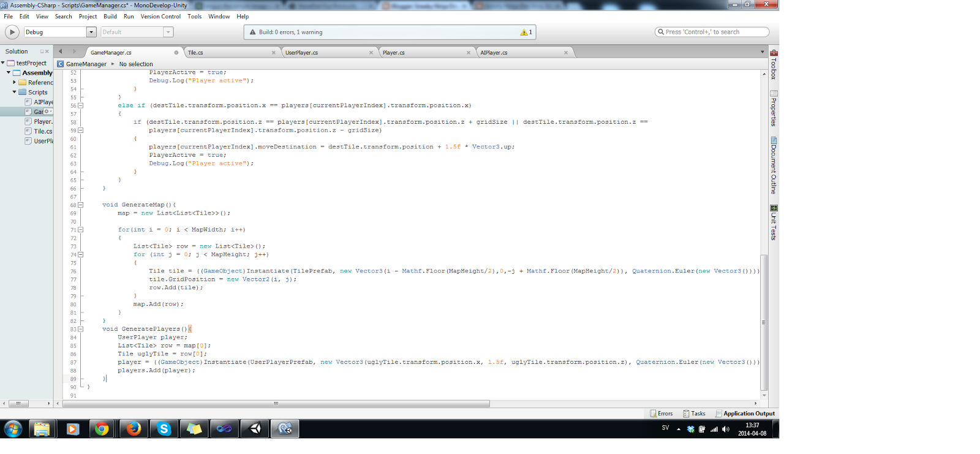This screenshot has height=454, width=980.
Task: Open the Toolbox side panel
Action: pyautogui.click(x=774, y=65)
